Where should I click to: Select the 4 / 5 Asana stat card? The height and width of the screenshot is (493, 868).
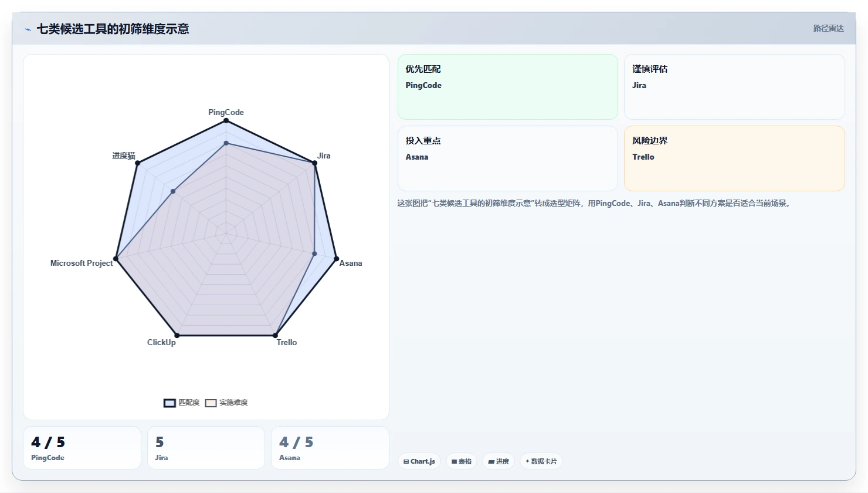click(330, 448)
